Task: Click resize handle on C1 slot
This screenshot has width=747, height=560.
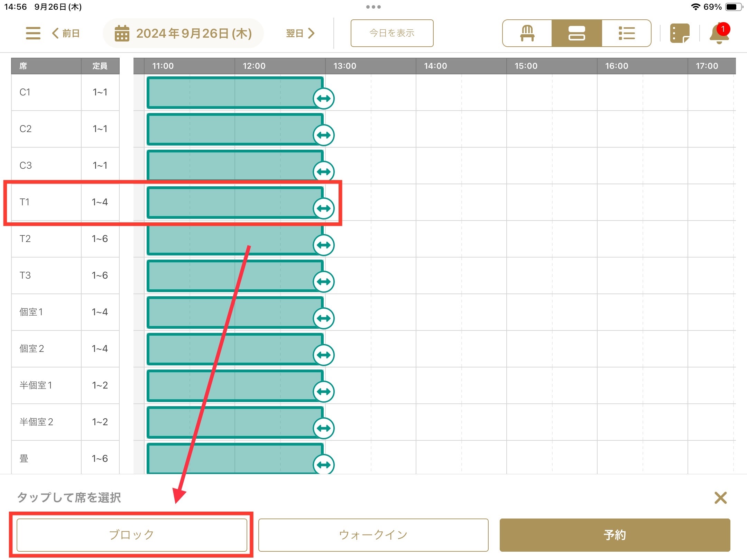Action: [324, 99]
